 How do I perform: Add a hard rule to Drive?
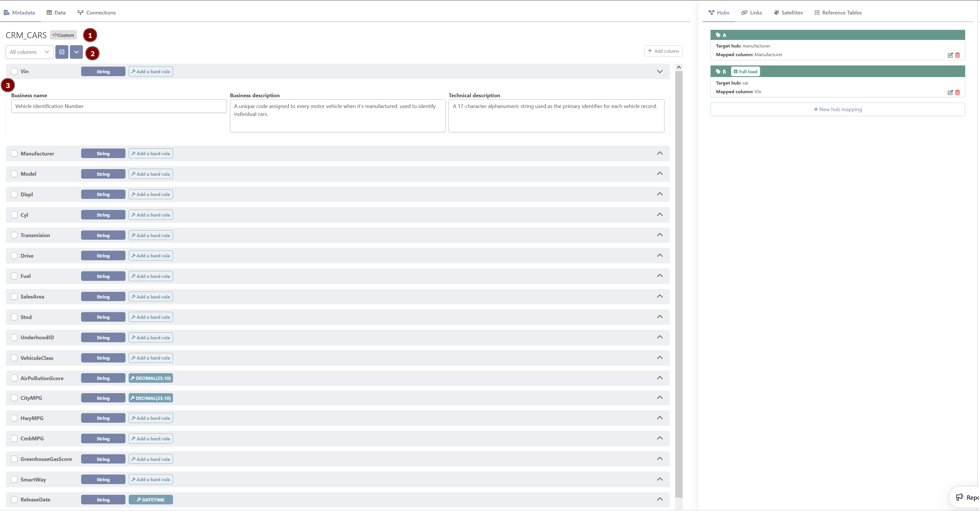coord(151,256)
